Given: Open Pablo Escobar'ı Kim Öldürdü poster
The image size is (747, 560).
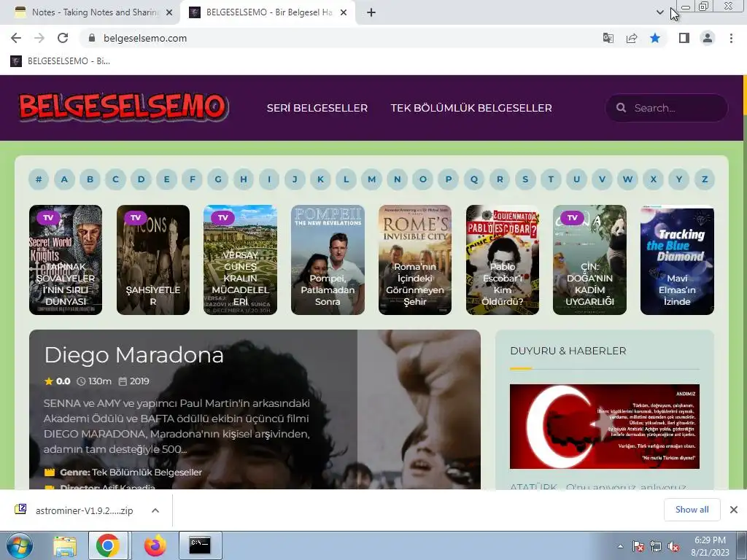Looking at the screenshot, I should point(503,260).
